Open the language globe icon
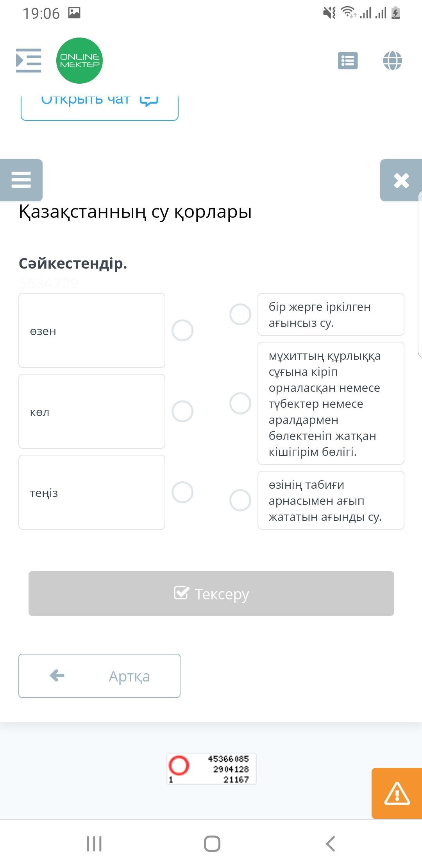This screenshot has width=422, height=868. [x=393, y=61]
